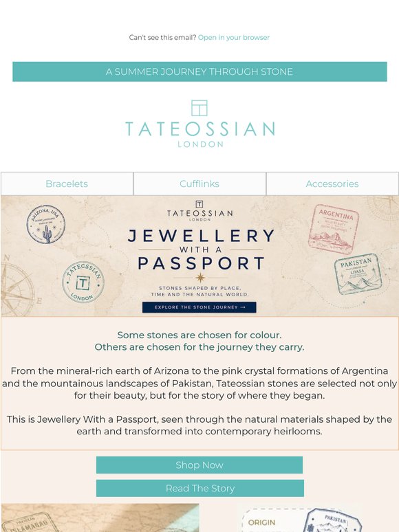Click the Argentina pink passport stamp
399x532 pixels.
pos(334,229)
